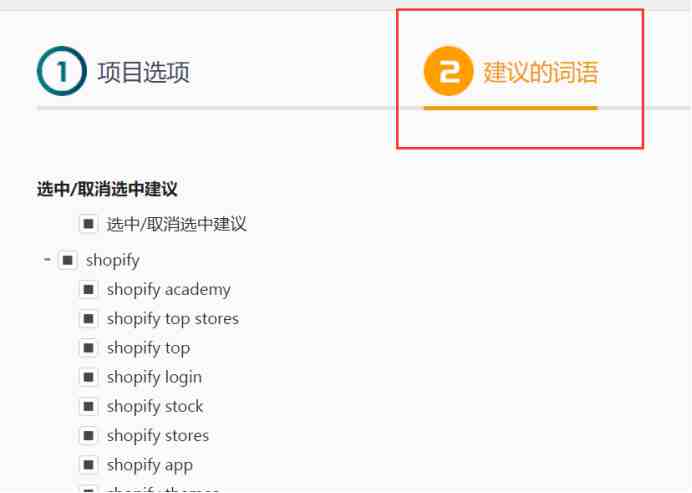Click the shopify stock suggestion label
Image resolution: width=692 pixels, height=493 pixels.
coord(155,406)
